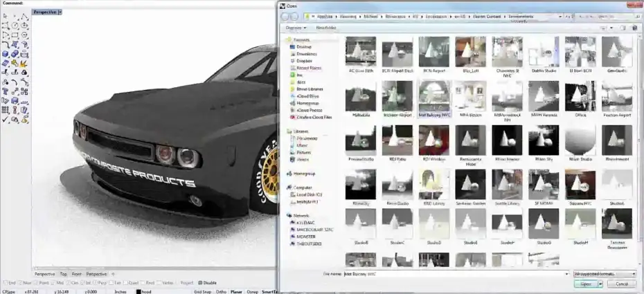This screenshot has width=644, height=294.
Task: Toggle the Near osnap checkbox
Action: pos(19,283)
